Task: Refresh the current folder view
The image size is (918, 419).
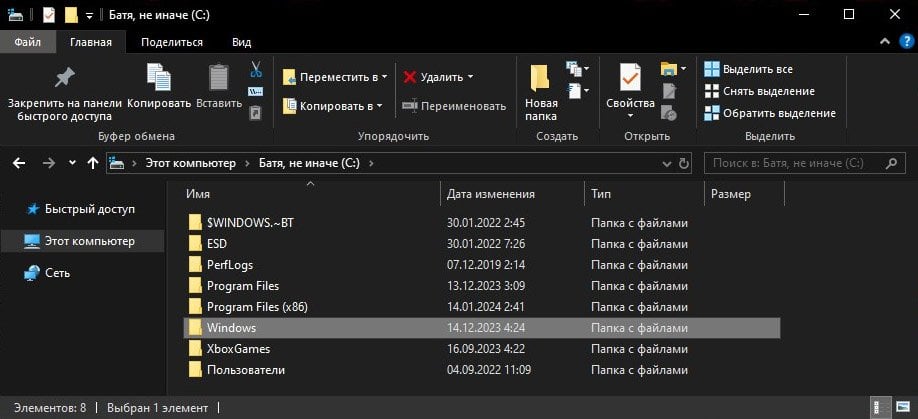Action: pyautogui.click(x=683, y=164)
